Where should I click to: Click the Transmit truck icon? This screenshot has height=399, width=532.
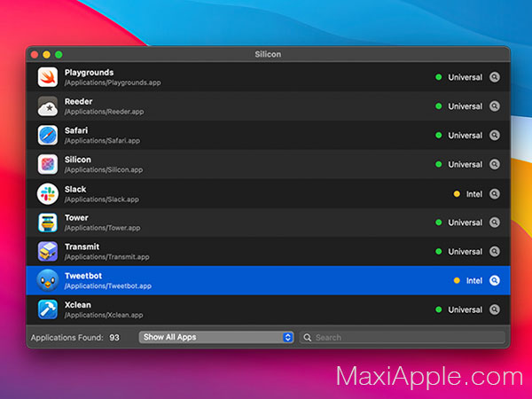(x=48, y=252)
